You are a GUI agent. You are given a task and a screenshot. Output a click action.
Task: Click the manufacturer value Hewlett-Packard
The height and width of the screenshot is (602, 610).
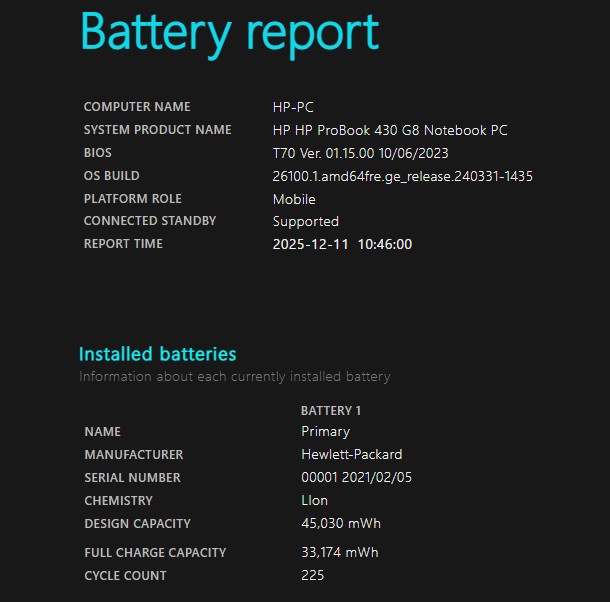coord(354,455)
